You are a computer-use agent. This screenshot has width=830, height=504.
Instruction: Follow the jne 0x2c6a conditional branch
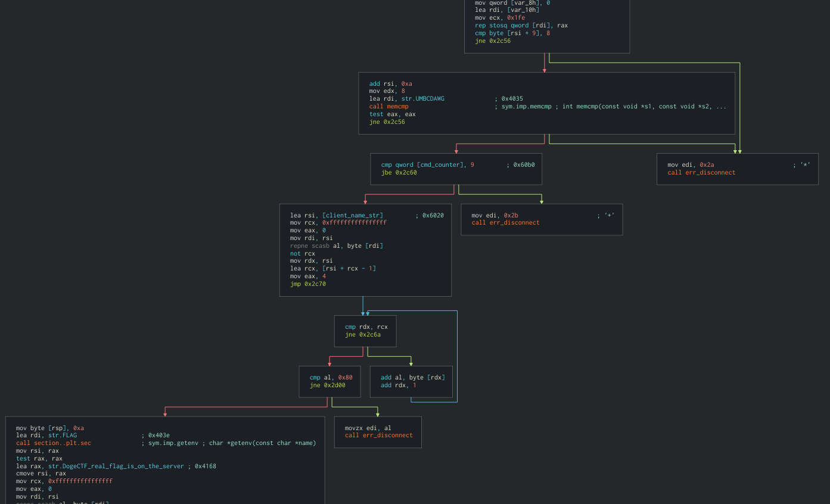[x=364, y=334]
